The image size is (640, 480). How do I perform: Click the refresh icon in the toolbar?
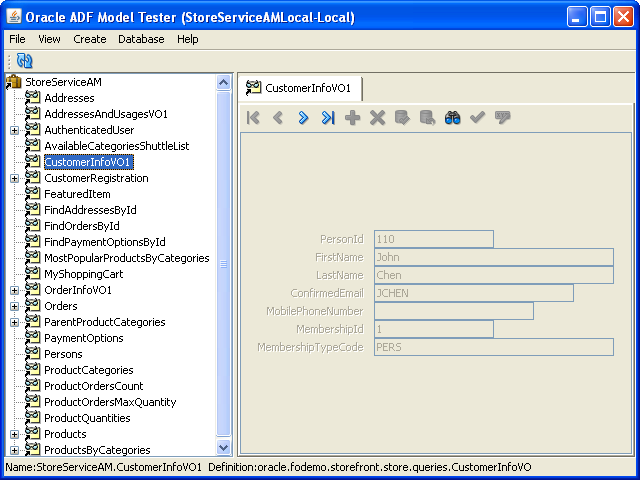24,60
